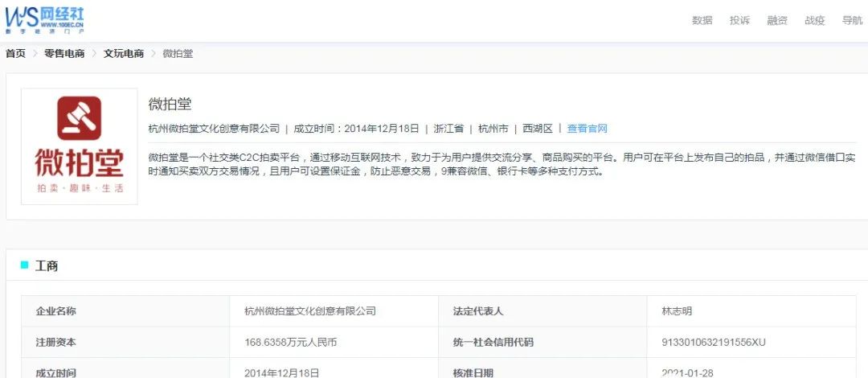This screenshot has width=868, height=378.
Task: Click the 成立时间 table label
Action: point(56,373)
